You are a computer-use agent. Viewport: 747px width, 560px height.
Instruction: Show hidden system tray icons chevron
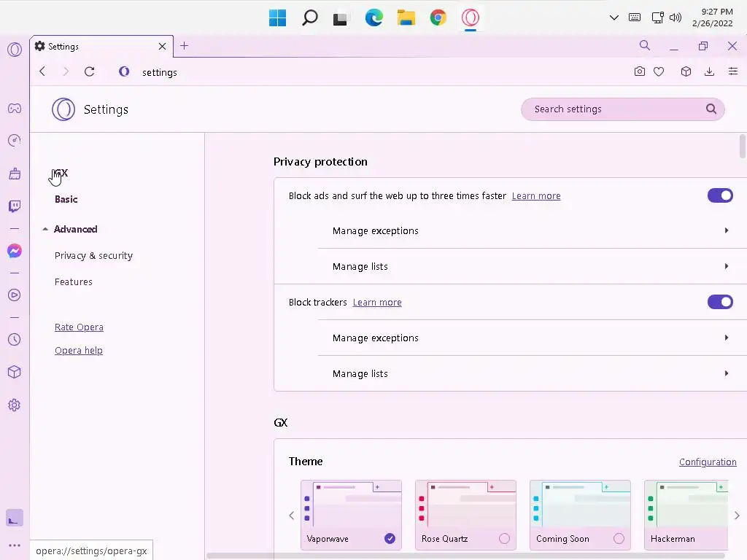coord(614,17)
